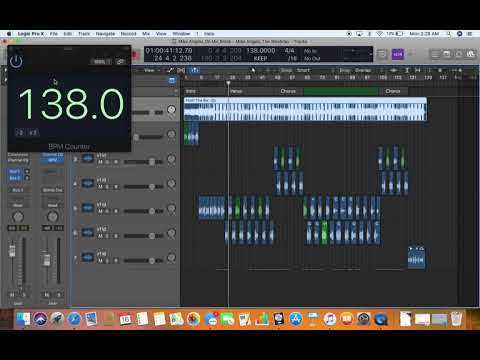Click the Bus 2 send slot
This screenshot has width=480, height=360.
(x=15, y=178)
